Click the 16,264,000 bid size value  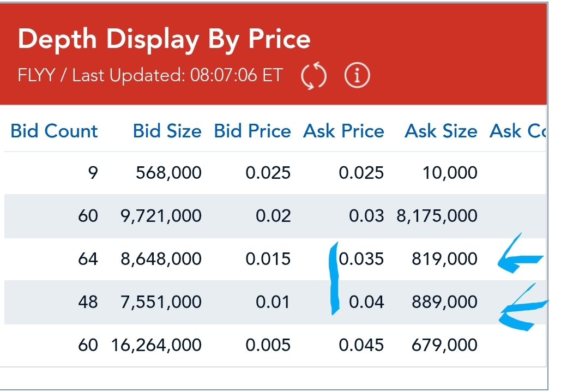point(156,345)
